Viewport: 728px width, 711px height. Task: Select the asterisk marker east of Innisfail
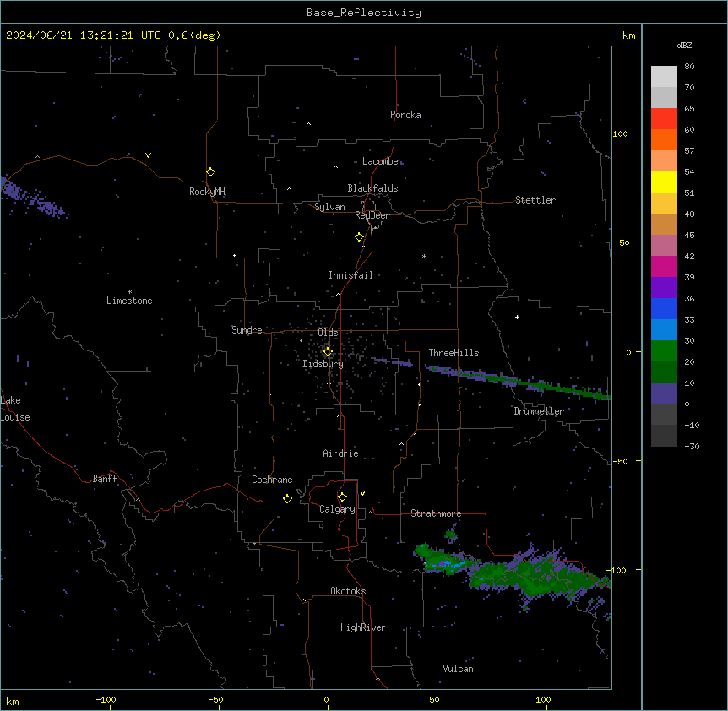click(x=424, y=256)
